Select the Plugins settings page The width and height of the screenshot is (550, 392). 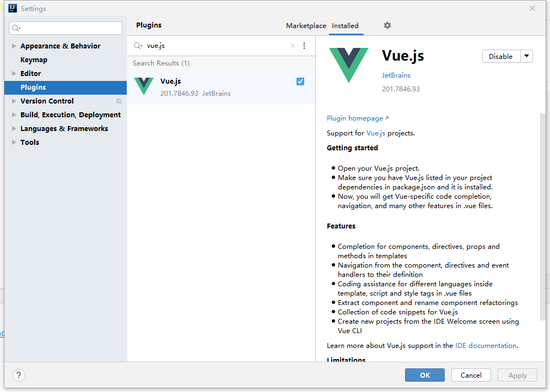(x=66, y=87)
